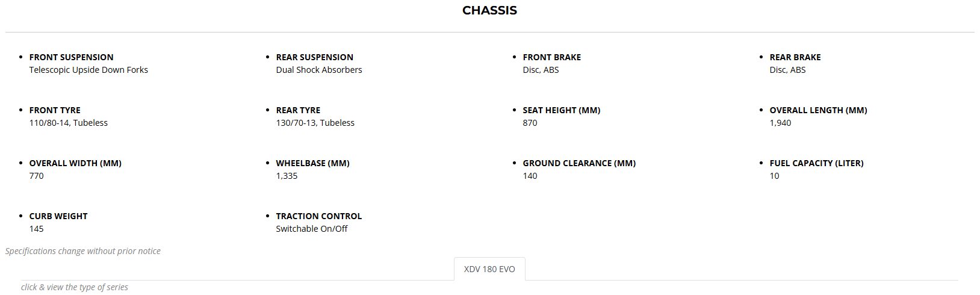Click the WHEELBASE (MM) label
The image size is (980, 295).
point(312,163)
